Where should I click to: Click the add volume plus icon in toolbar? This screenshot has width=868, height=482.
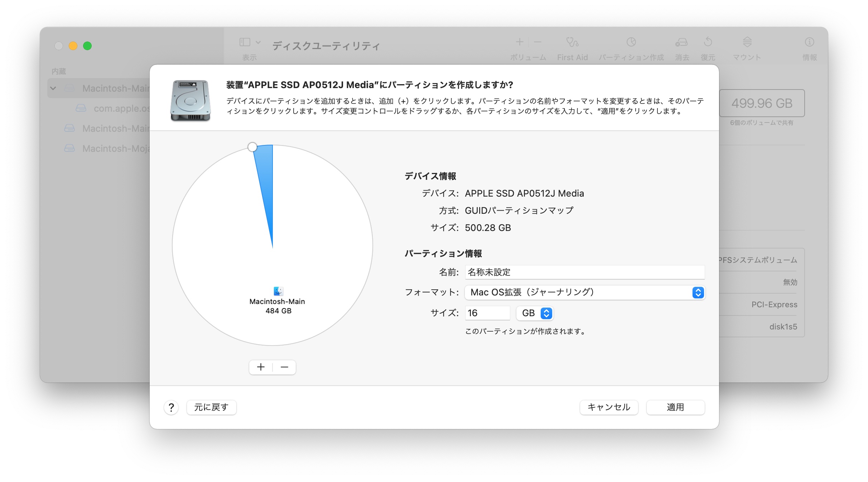point(520,42)
